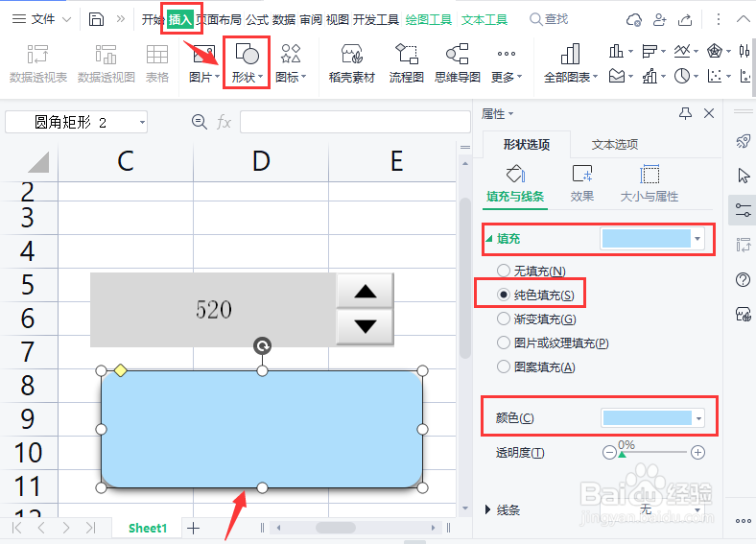The image size is (756, 544).
Task: Select the 效果 section
Action: click(x=582, y=183)
